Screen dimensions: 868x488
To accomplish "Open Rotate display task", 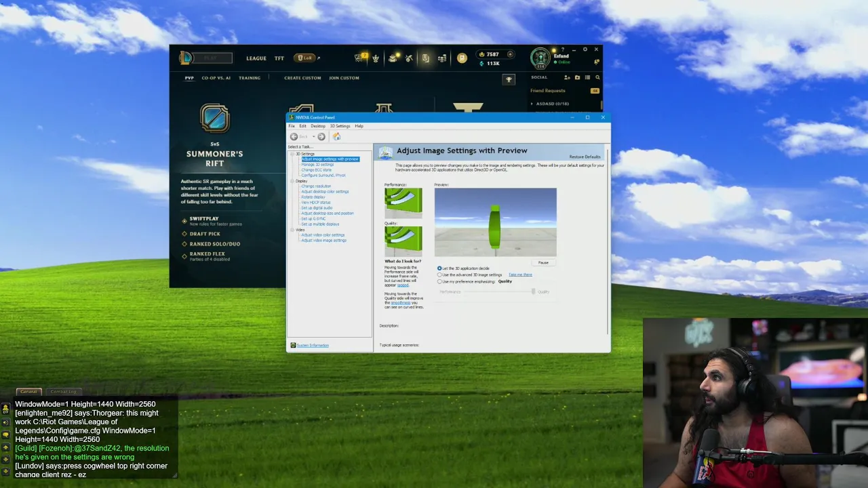I will pyautogui.click(x=313, y=197).
